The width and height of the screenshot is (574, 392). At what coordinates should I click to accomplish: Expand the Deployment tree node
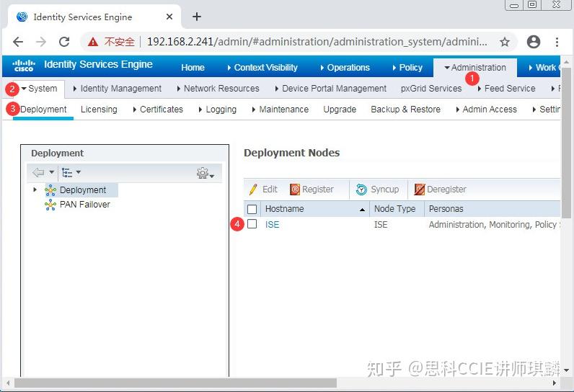35,190
